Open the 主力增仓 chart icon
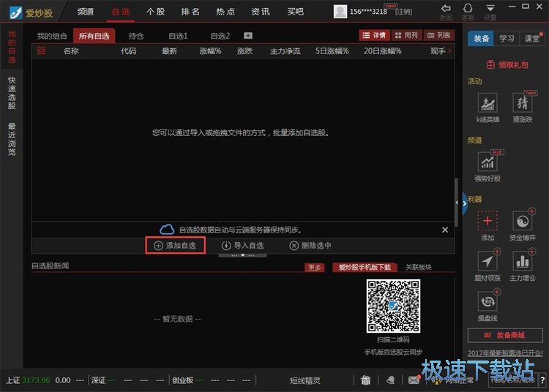549x392 pixels. pyautogui.click(x=523, y=261)
